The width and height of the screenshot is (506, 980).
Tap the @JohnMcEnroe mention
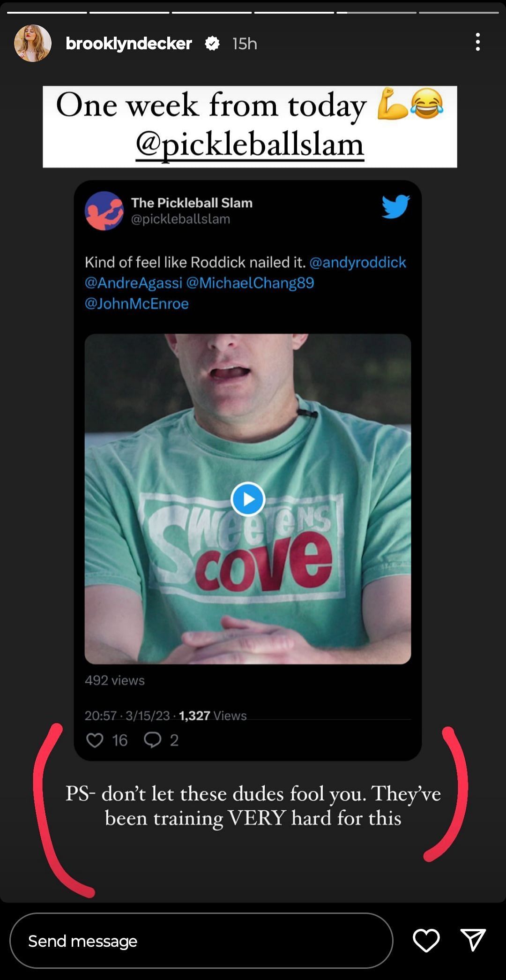137,303
